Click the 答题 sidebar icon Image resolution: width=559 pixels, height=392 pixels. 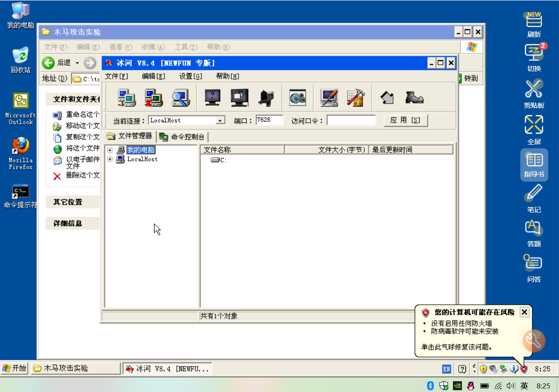click(x=534, y=233)
